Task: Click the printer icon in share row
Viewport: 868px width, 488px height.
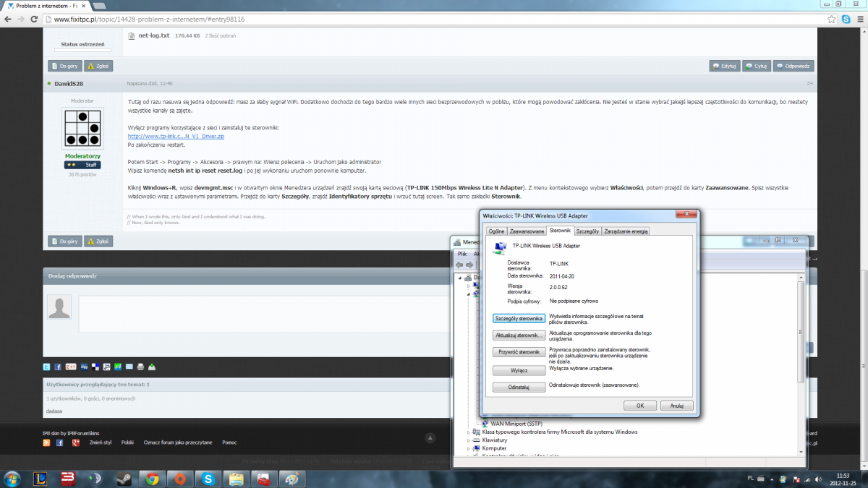Action: click(141, 367)
